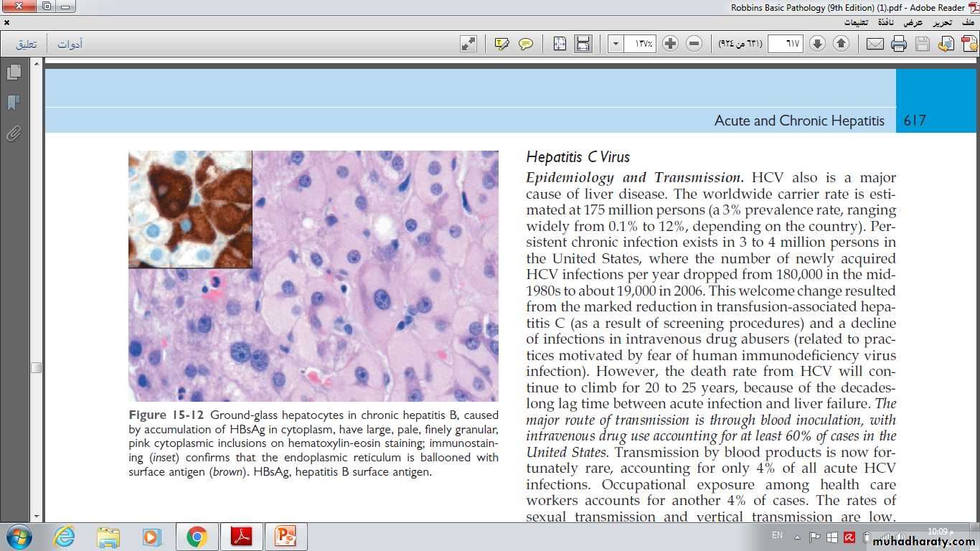980x551 pixels.
Task: Open the أدوات (Tools) pane
Action: [70, 44]
